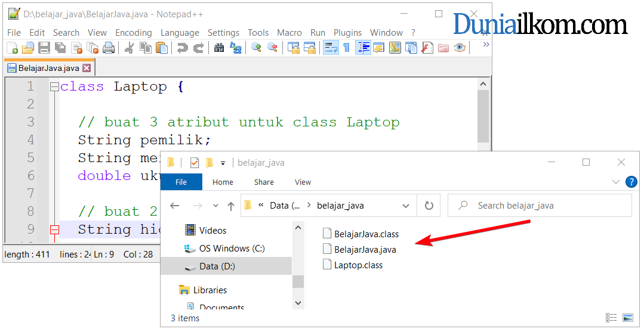This screenshot has width=644, height=332.
Task: Select Data (D:) in the navigation pane
Action: (x=226, y=266)
